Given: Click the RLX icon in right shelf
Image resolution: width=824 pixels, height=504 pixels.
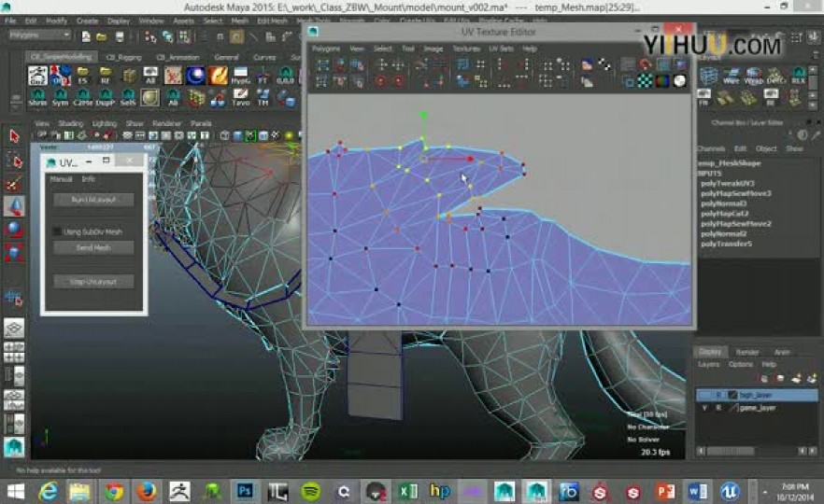Looking at the screenshot, I should [x=798, y=76].
